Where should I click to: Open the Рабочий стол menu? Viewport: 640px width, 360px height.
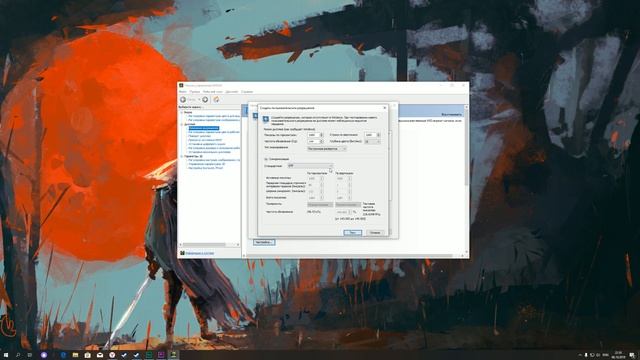pyautogui.click(x=213, y=92)
